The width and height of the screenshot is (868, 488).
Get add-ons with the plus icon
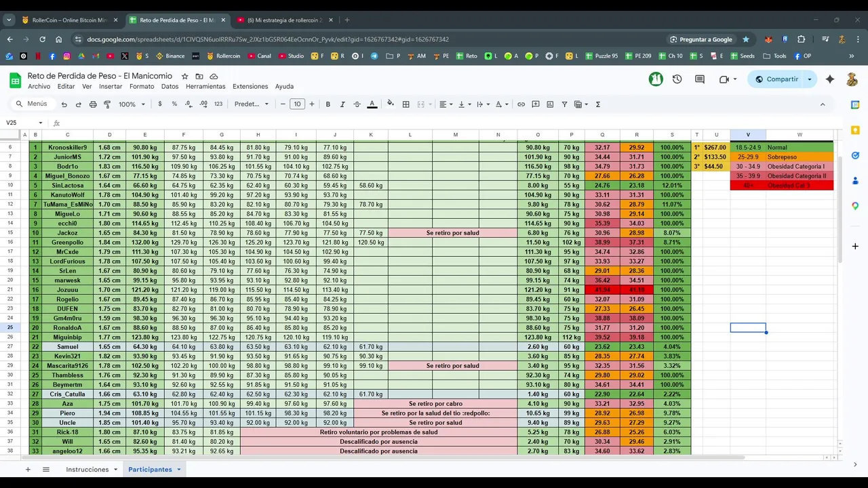click(x=855, y=246)
